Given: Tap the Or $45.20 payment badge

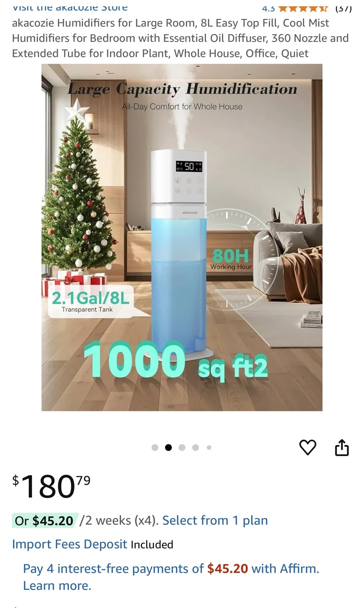Looking at the screenshot, I should point(44,520).
